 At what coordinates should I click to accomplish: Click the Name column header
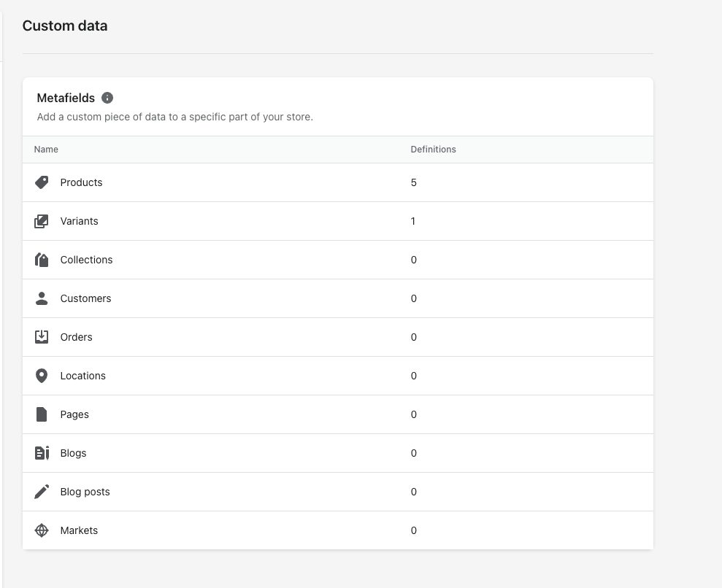tap(46, 150)
